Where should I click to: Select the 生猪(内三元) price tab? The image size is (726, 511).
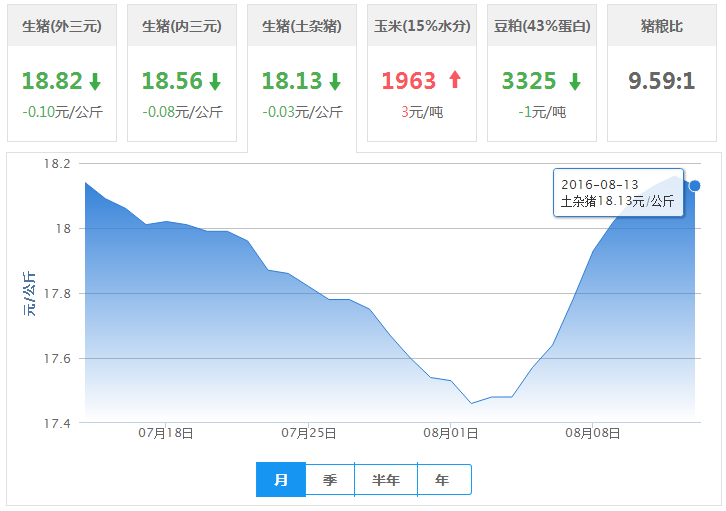pyautogui.click(x=182, y=26)
